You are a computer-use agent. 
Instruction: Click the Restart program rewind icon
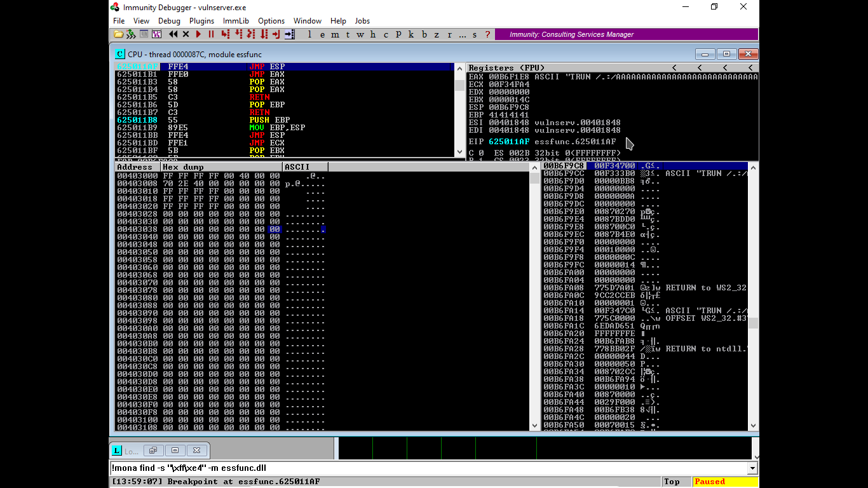pyautogui.click(x=173, y=34)
